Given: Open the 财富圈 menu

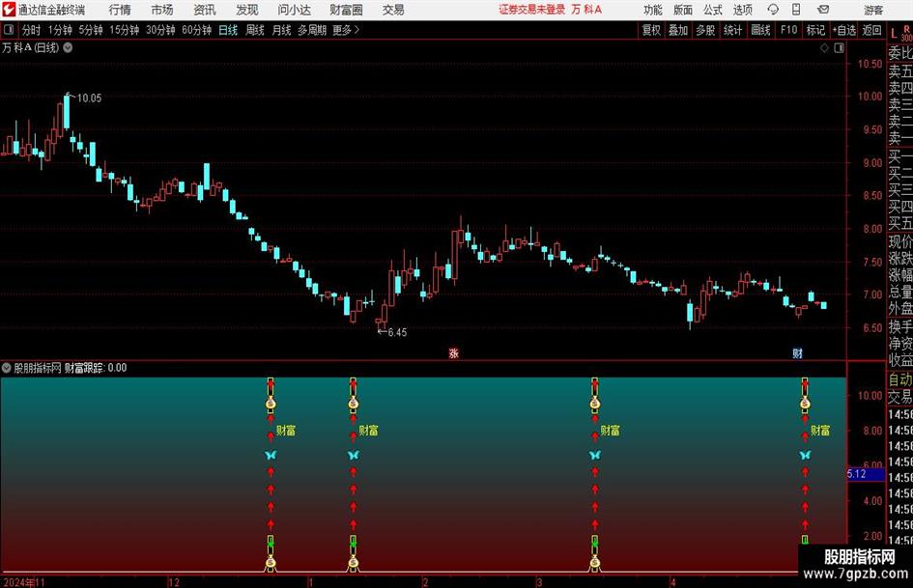Looking at the screenshot, I should pyautogui.click(x=346, y=10).
